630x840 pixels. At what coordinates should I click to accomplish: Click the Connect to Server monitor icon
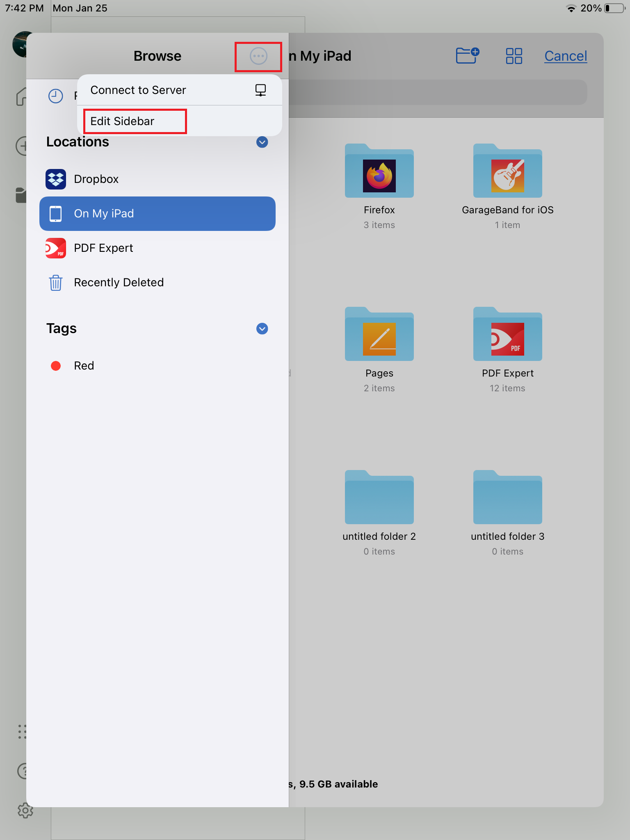coord(260,90)
